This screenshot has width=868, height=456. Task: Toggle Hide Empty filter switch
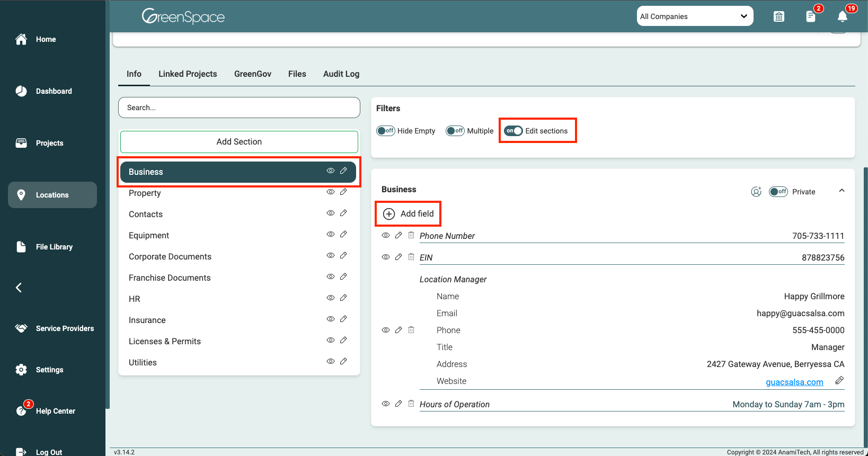tap(386, 131)
